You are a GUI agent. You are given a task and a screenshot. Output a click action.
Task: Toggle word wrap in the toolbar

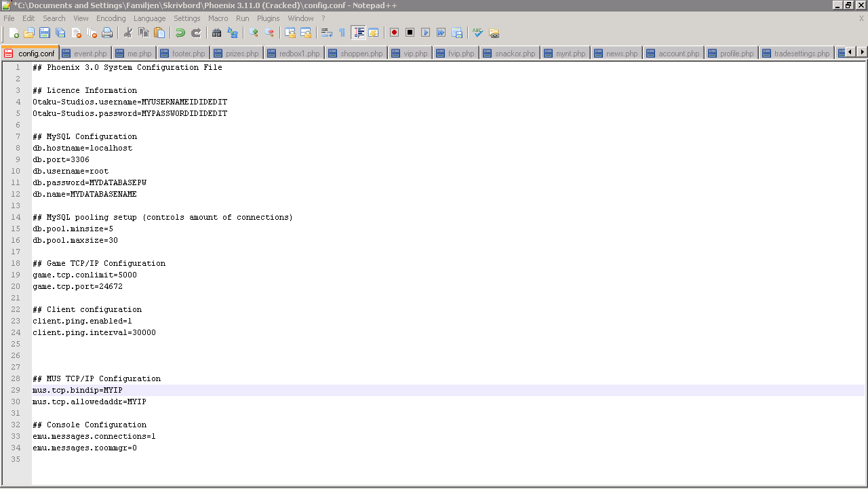click(x=326, y=33)
